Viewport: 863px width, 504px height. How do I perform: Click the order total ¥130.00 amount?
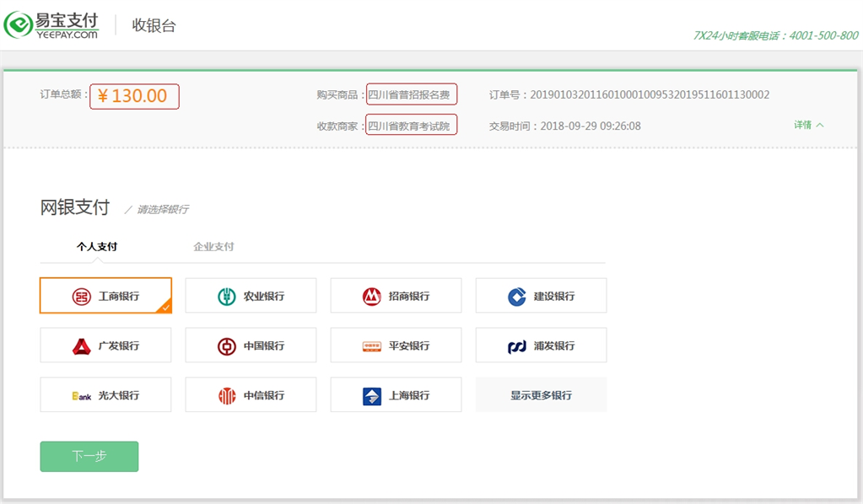(x=134, y=96)
